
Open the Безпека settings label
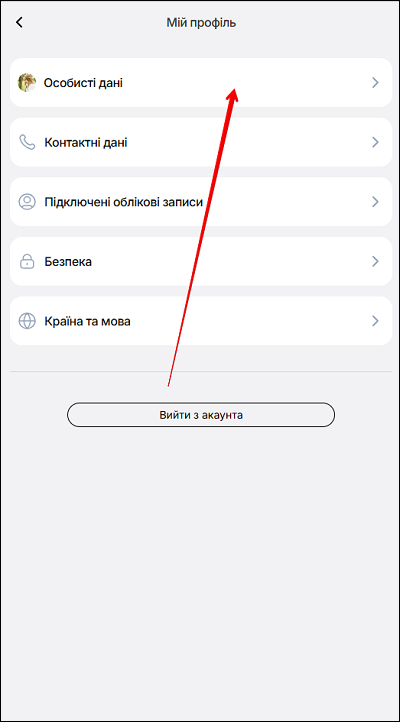click(68, 262)
